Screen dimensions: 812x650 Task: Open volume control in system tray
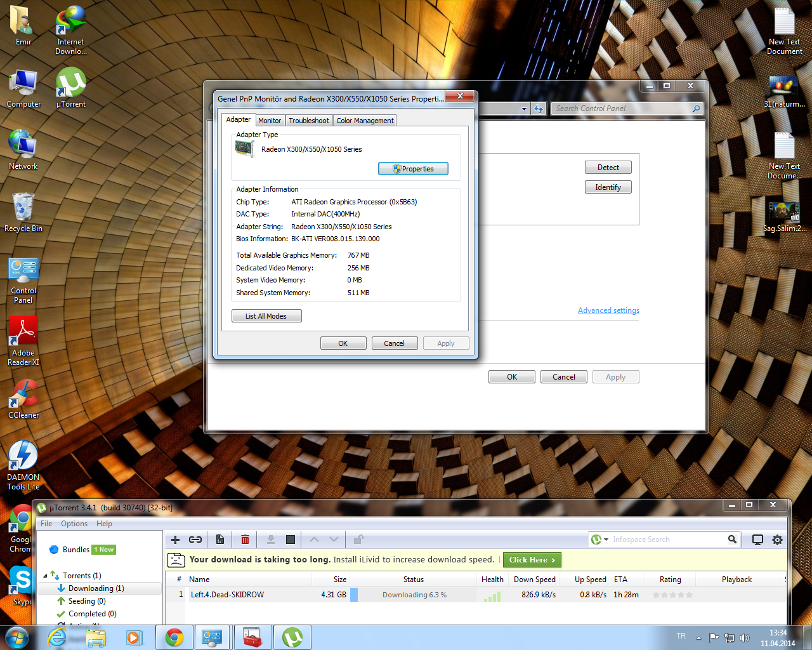(x=745, y=638)
